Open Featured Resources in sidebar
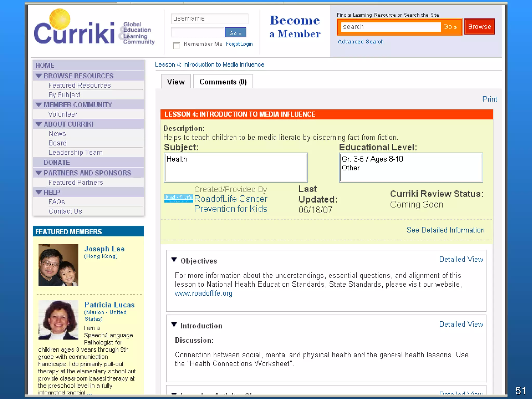 tap(79, 85)
